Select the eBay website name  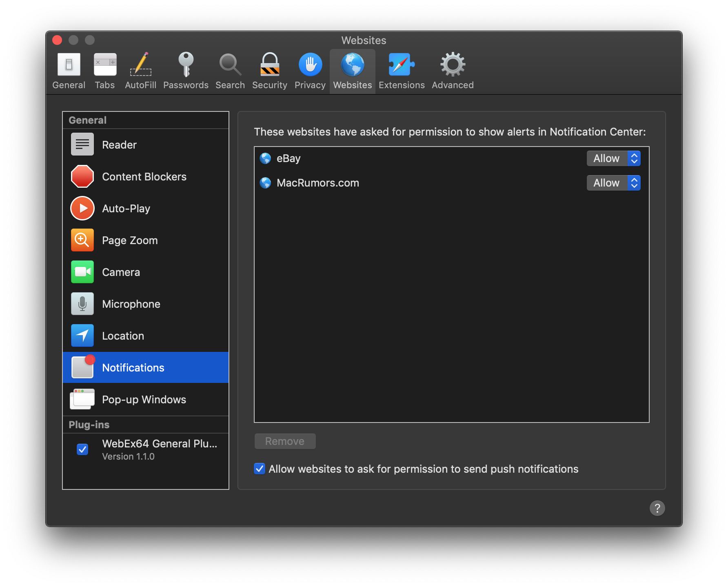tap(289, 158)
